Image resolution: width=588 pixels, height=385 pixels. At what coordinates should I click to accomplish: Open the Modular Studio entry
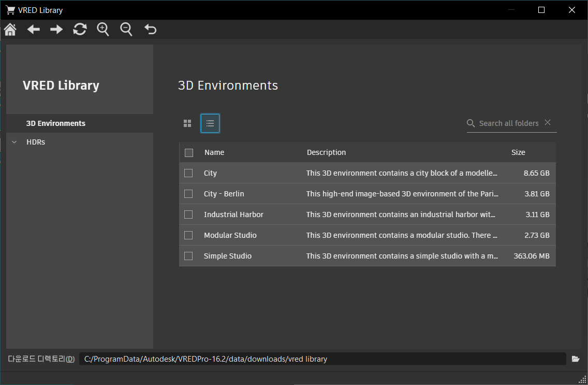click(230, 235)
